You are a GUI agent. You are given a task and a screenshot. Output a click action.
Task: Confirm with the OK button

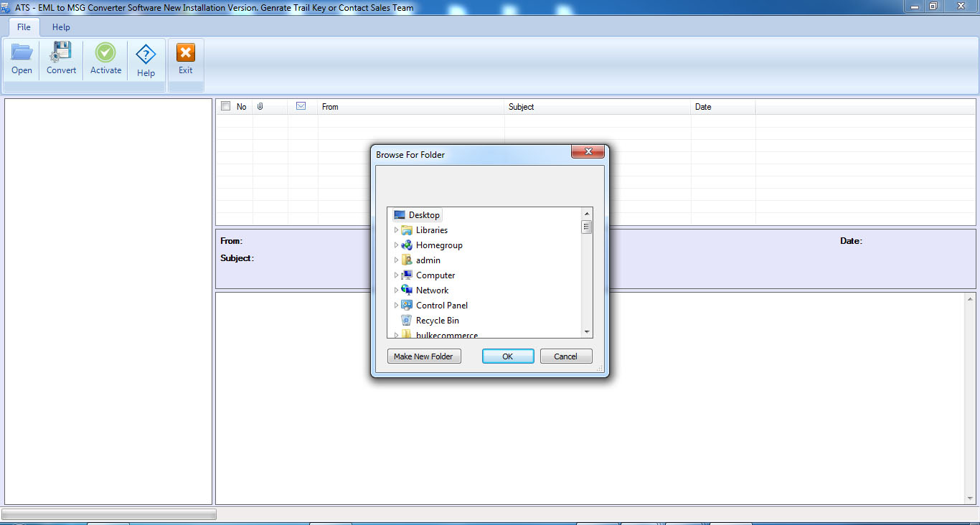508,356
